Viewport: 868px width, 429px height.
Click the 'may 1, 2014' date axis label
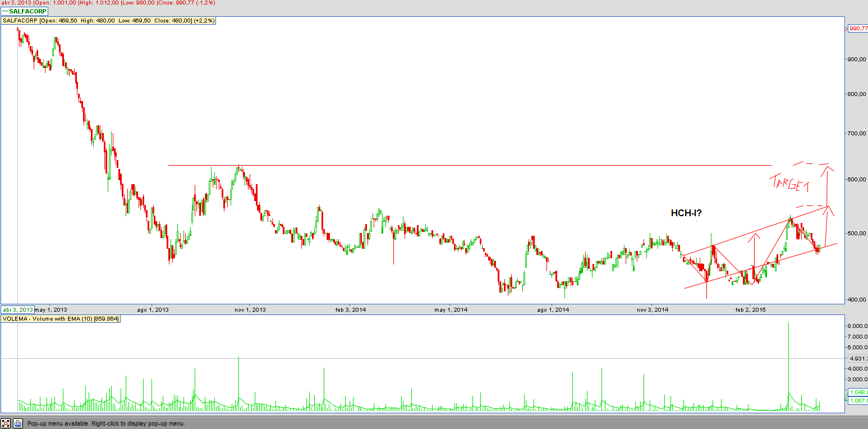click(451, 309)
